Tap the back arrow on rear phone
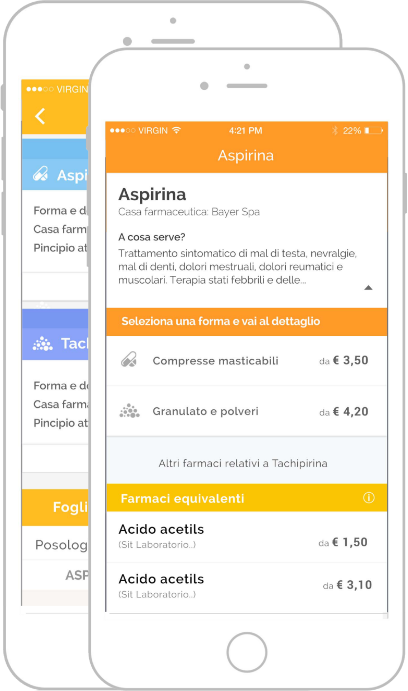This screenshot has width=408, height=691. (40, 116)
